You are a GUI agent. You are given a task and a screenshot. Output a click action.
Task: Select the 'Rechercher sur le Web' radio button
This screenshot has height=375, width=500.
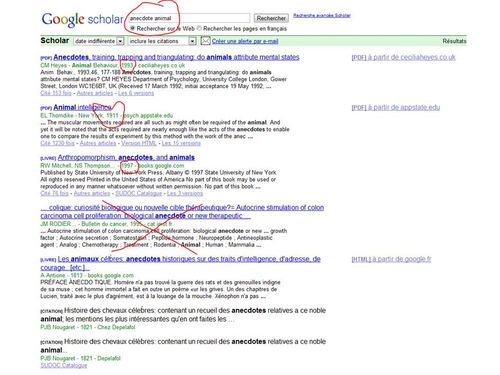pos(133,29)
